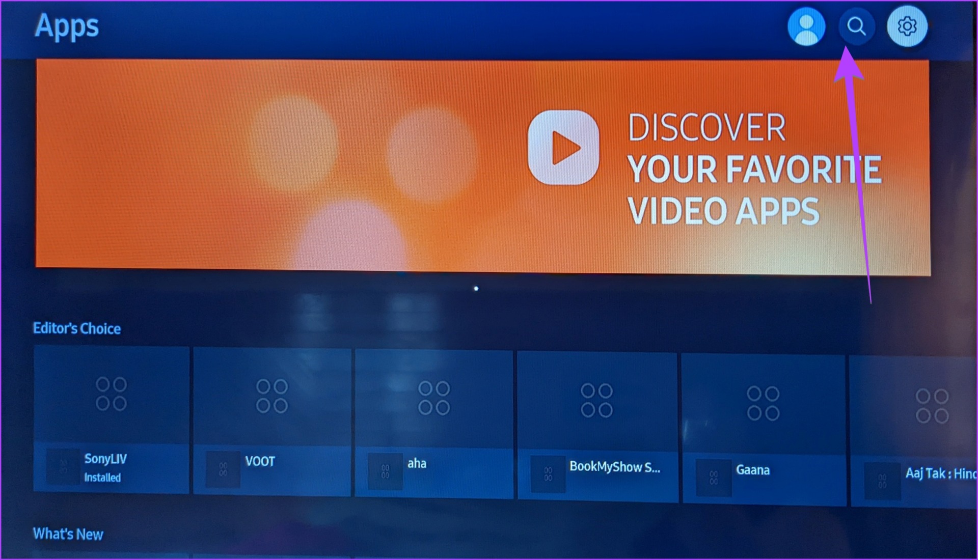978x560 pixels.
Task: Open the user profile account icon
Action: click(x=806, y=26)
